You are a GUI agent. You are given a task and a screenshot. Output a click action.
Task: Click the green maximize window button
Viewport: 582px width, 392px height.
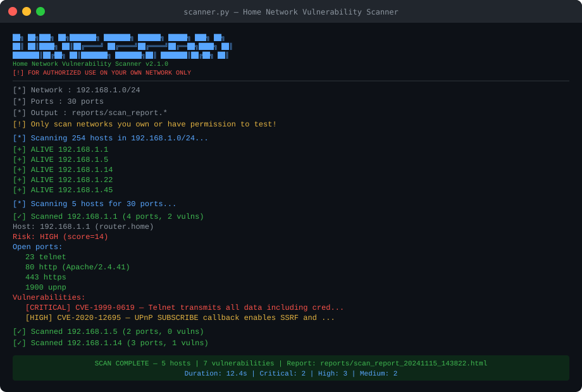pyautogui.click(x=40, y=11)
